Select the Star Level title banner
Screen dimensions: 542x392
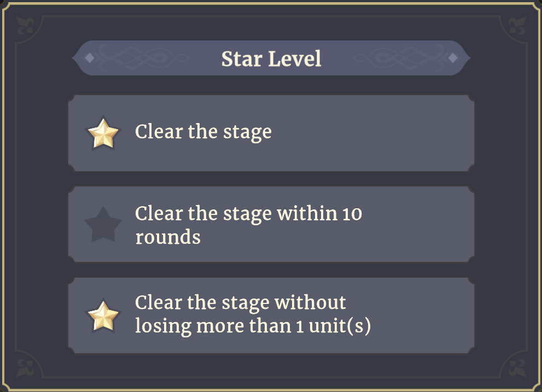pos(271,58)
